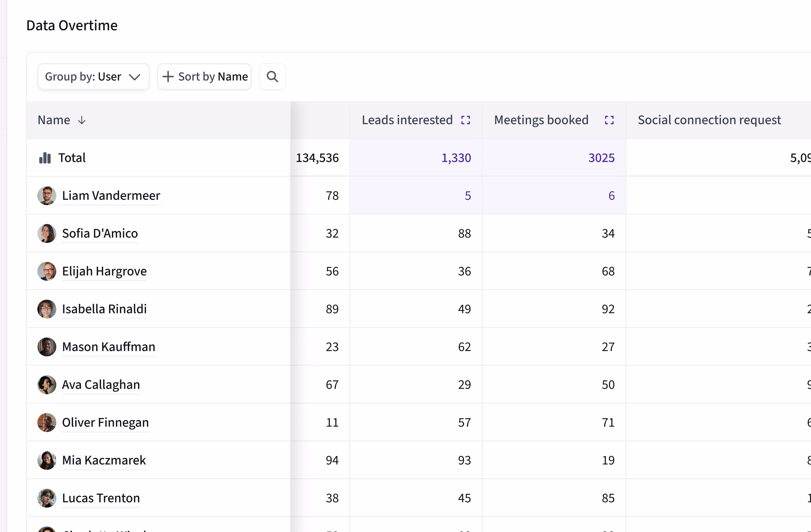This screenshot has height=532, width=811.
Task: Click Mason Kauffman's Leads interested value 62
Action: 465,347
